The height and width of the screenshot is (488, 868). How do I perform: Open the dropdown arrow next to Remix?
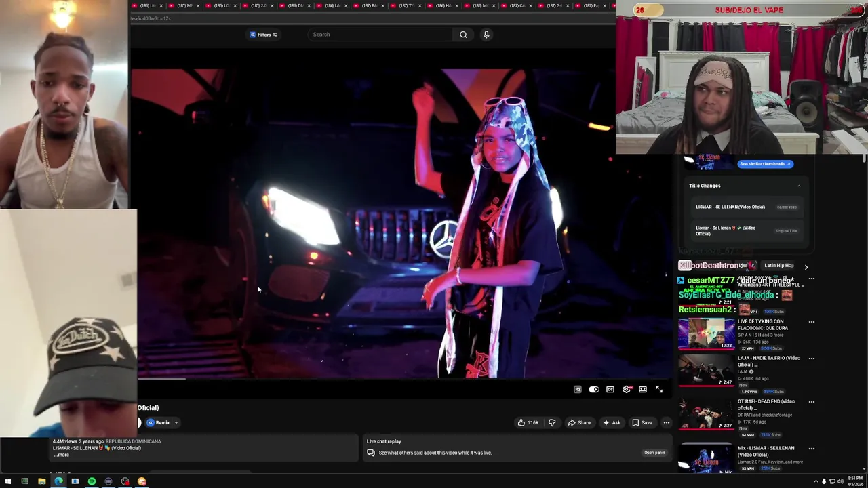176,423
